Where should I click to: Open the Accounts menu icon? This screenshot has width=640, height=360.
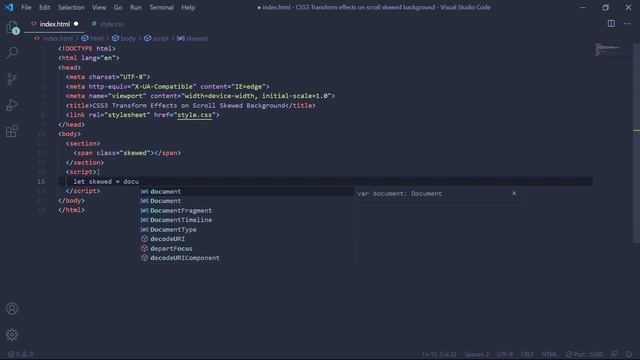pos(12,309)
